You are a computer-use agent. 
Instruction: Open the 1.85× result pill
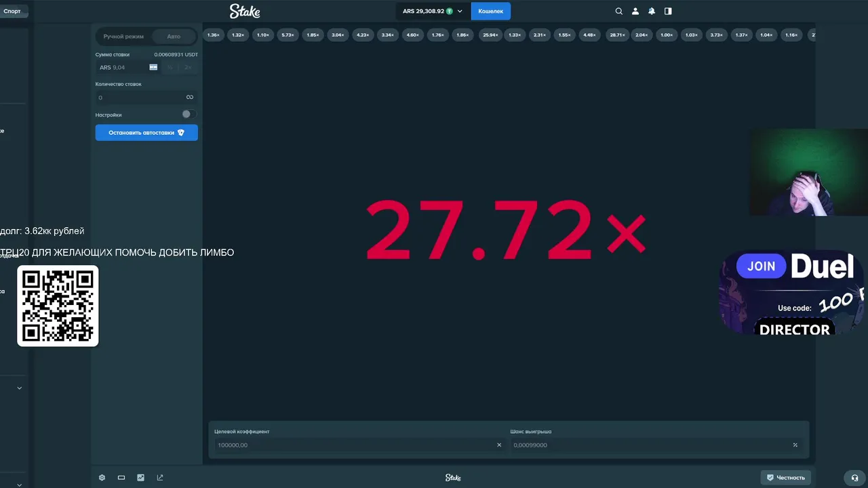coord(313,35)
